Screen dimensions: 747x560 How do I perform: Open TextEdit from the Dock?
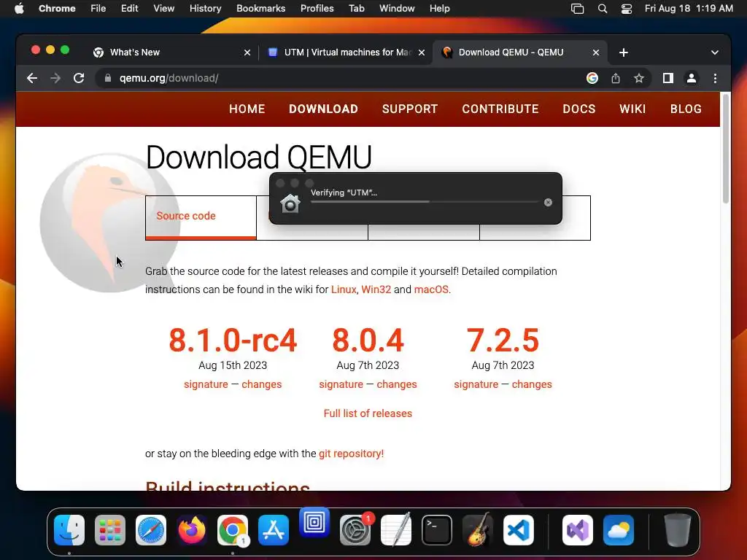point(396,530)
